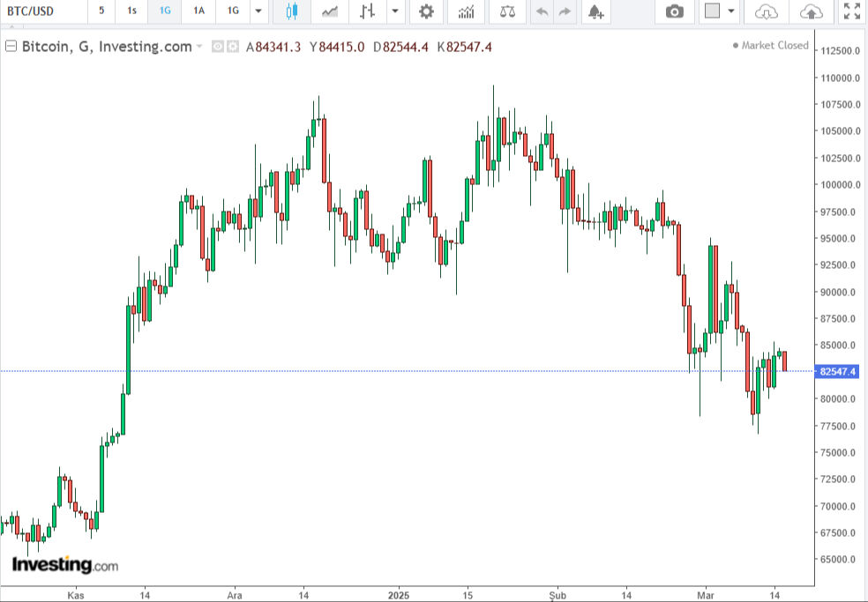
Task: Click the compare scales icon
Action: (x=507, y=11)
